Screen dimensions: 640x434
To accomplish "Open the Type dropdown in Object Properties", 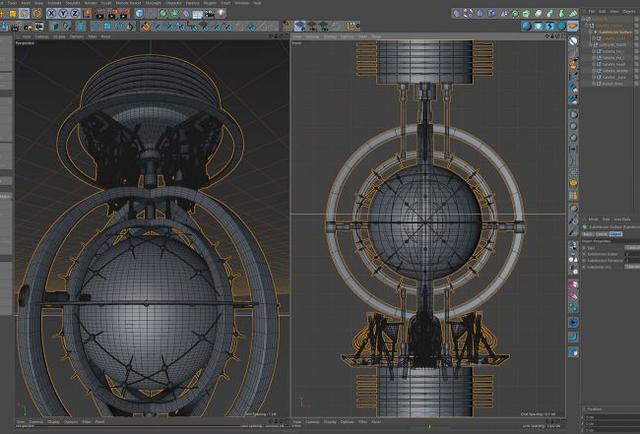I will pos(632,247).
